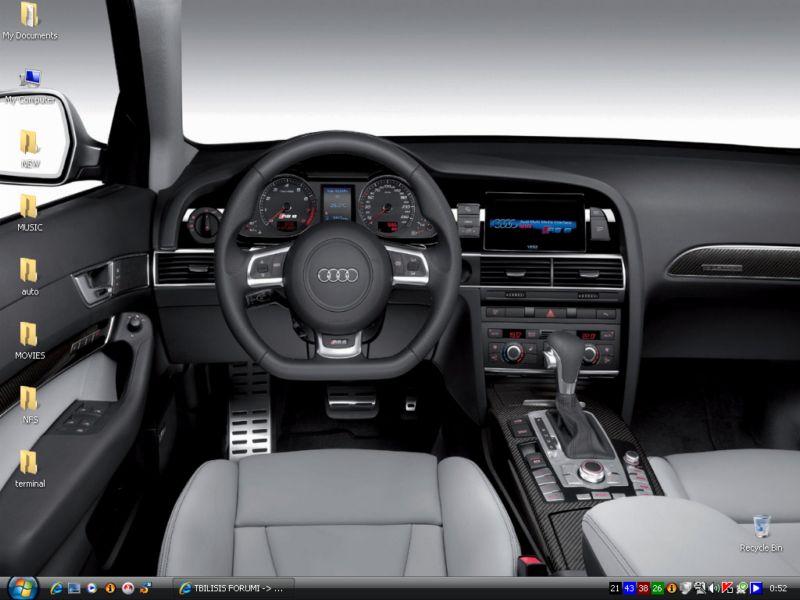Image resolution: width=800 pixels, height=600 pixels.
Task: Click green checkmark badge tray icon
Action: pyautogui.click(x=742, y=588)
